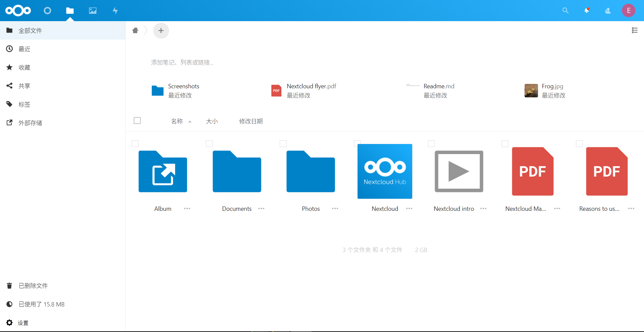This screenshot has height=332, width=644.
Task: Open the search magnifier icon
Action: pyautogui.click(x=566, y=11)
